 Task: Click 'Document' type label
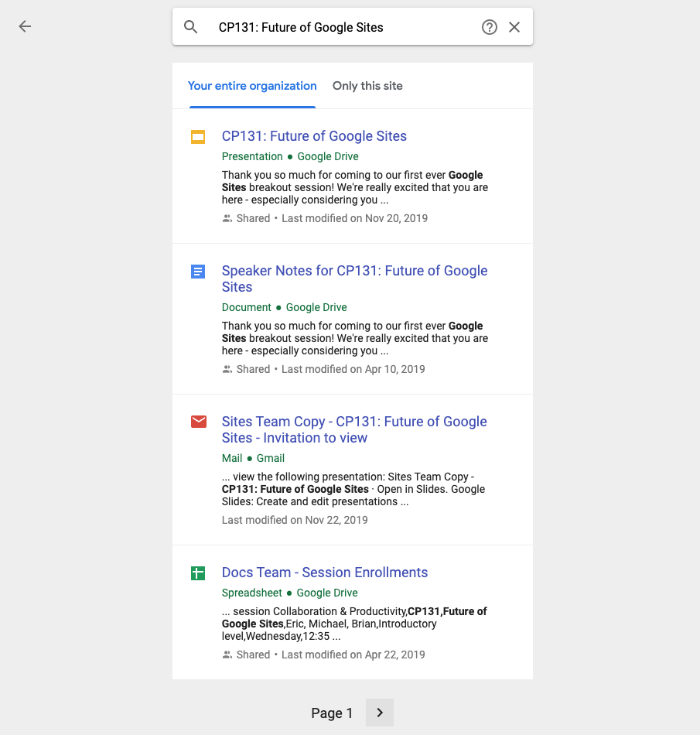[x=247, y=307]
